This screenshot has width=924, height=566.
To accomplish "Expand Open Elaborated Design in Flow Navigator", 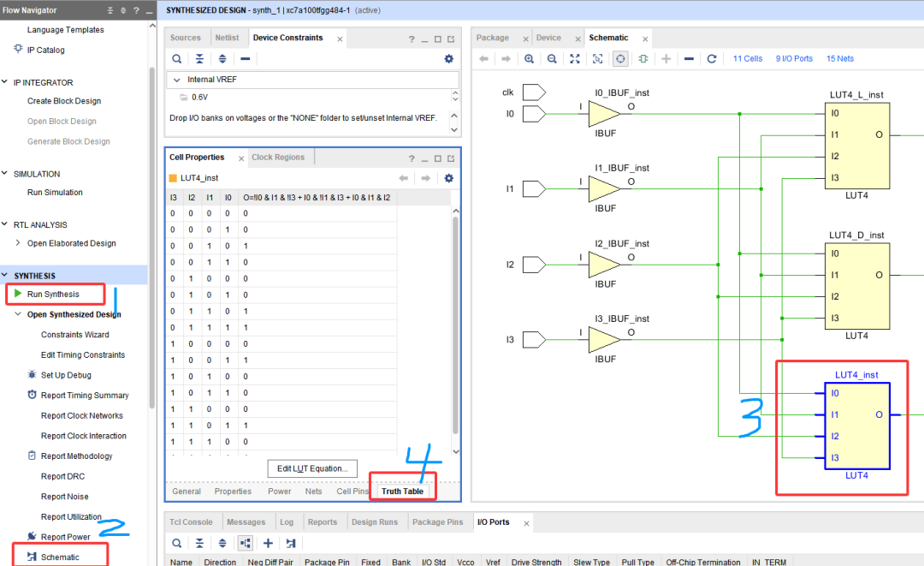I will [19, 243].
